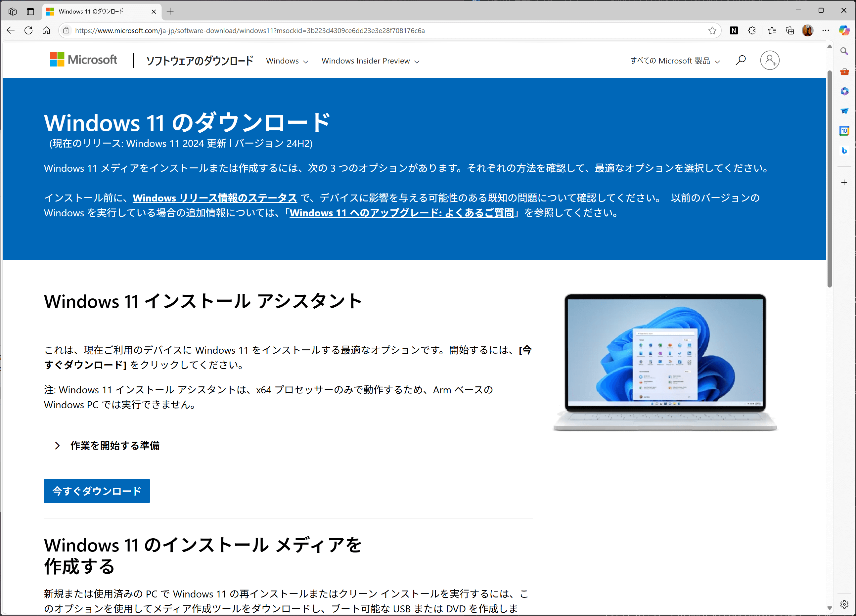Reload the current page
The width and height of the screenshot is (856, 616).
[x=28, y=30]
